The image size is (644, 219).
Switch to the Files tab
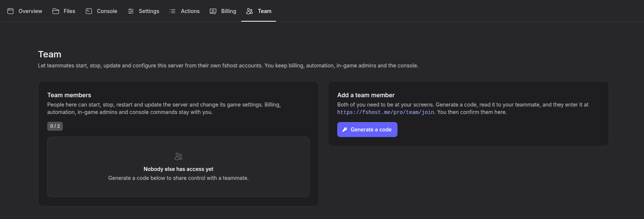point(64,11)
